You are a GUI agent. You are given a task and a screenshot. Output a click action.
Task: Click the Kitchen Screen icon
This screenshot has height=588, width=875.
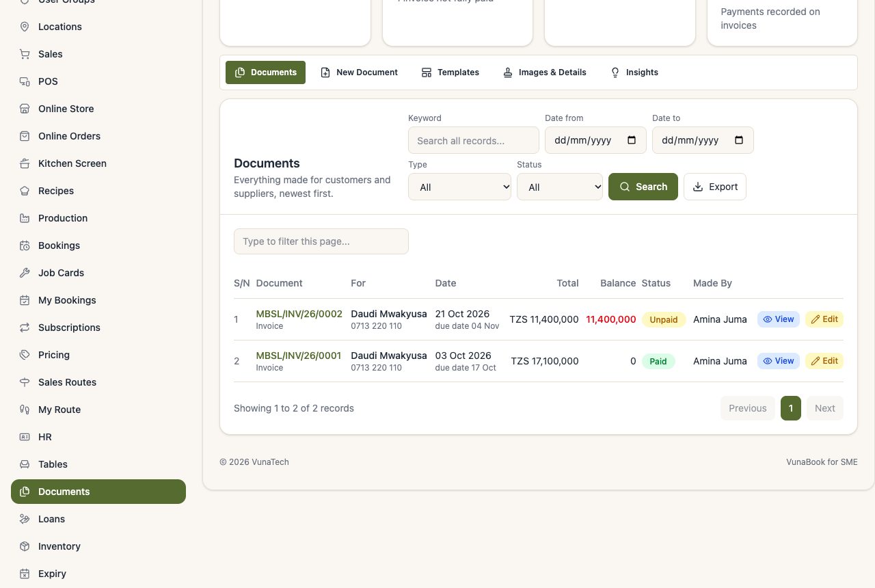(x=25, y=163)
